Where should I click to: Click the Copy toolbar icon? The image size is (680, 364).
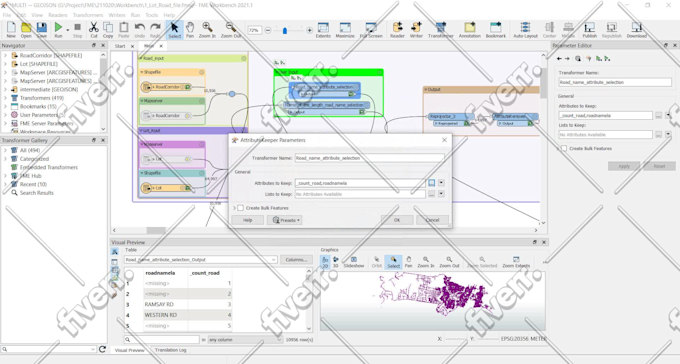(x=108, y=30)
